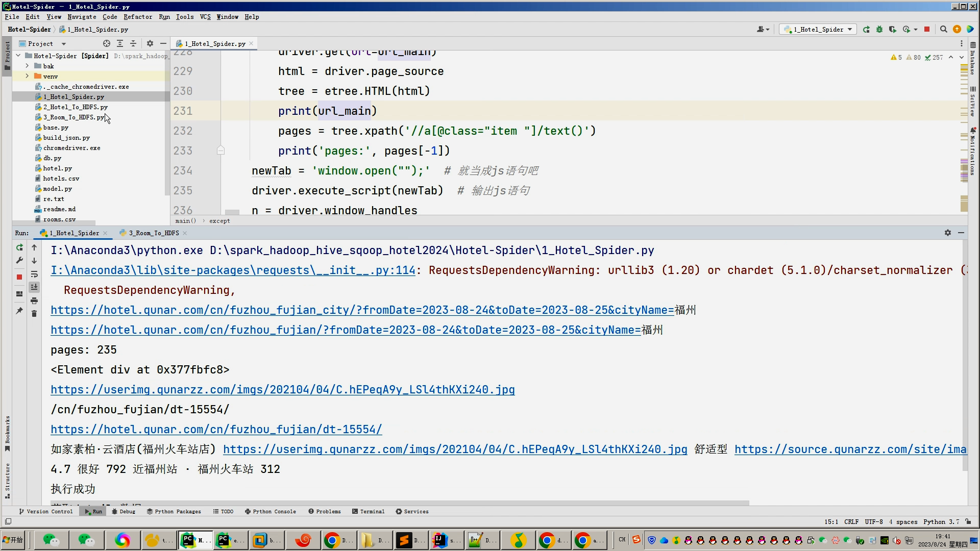
Task: Open the fuzhou_fujian dt-15554 hotel link
Action: 216,430
